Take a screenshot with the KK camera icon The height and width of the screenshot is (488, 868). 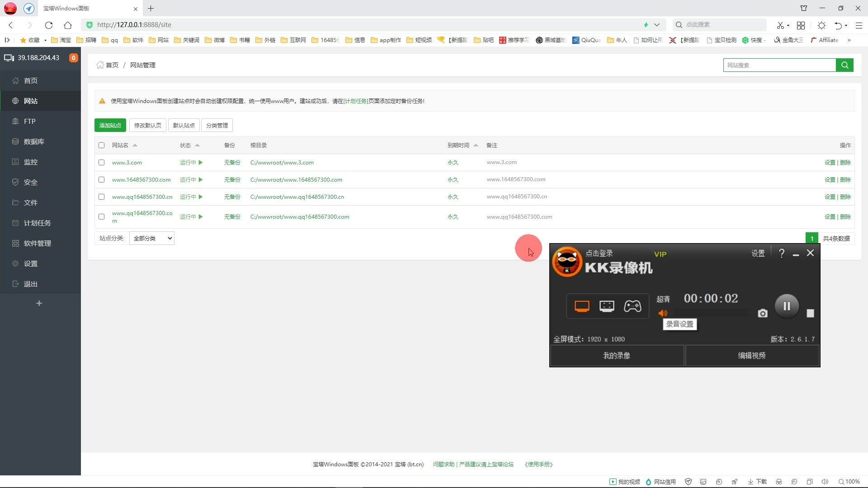click(763, 313)
